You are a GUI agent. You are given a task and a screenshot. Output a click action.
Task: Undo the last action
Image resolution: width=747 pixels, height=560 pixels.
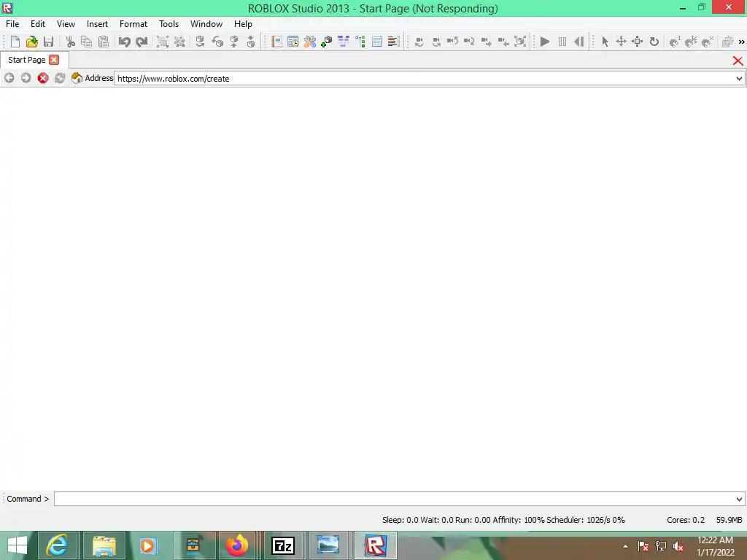pyautogui.click(x=124, y=42)
